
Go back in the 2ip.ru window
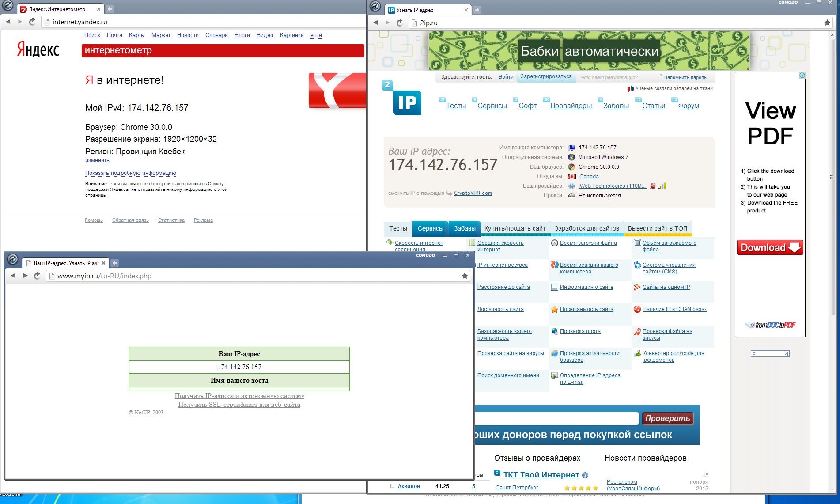[375, 23]
